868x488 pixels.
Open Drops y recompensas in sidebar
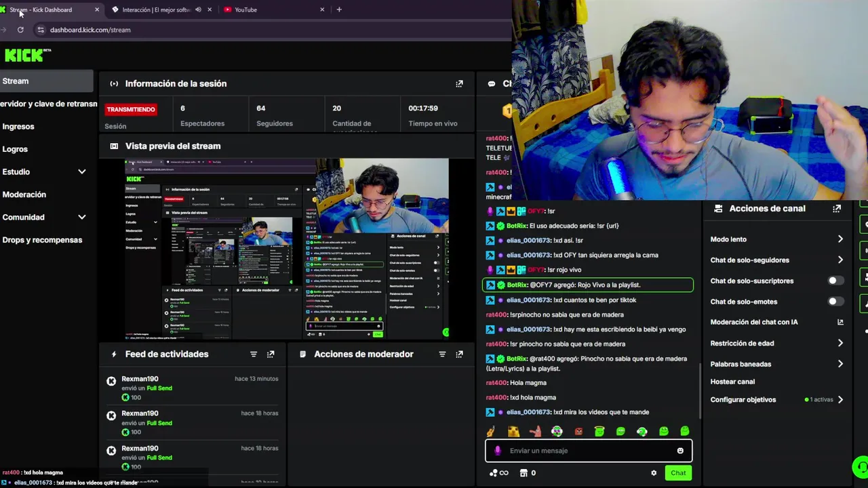coord(42,240)
